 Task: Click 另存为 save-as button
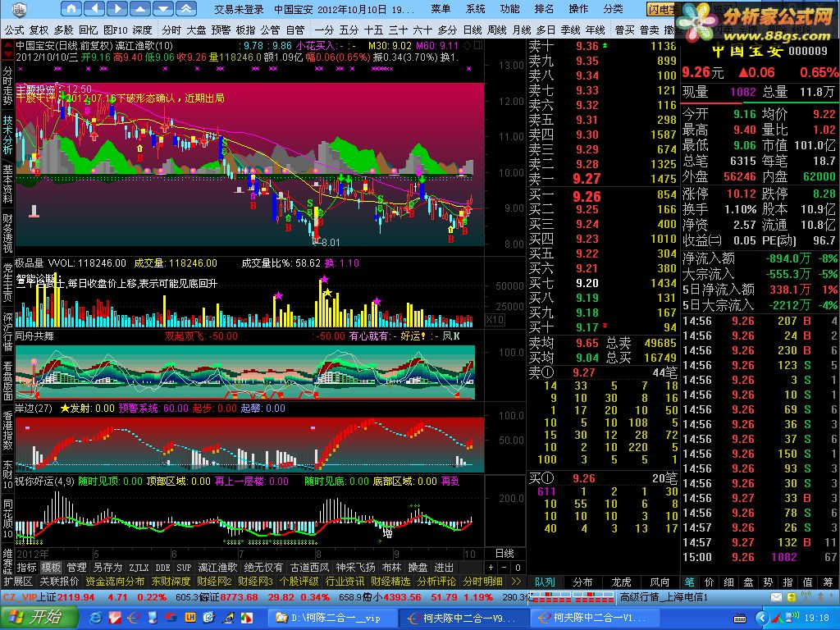tap(107, 568)
